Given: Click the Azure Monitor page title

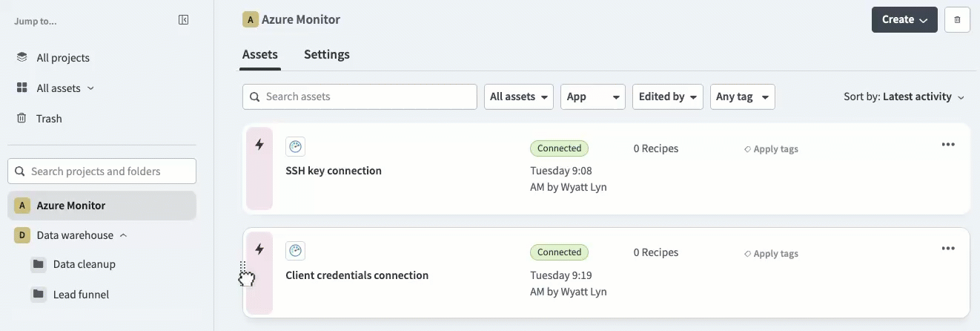Looking at the screenshot, I should (301, 19).
